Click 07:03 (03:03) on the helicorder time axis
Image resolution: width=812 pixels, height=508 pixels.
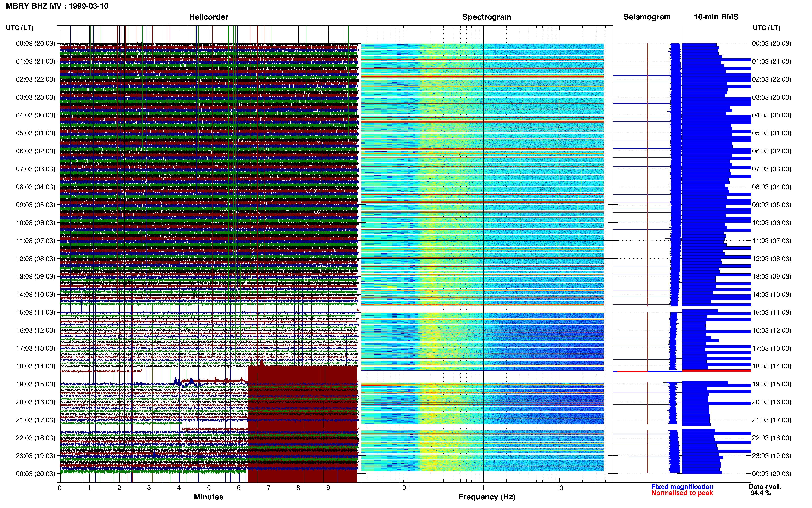click(35, 169)
